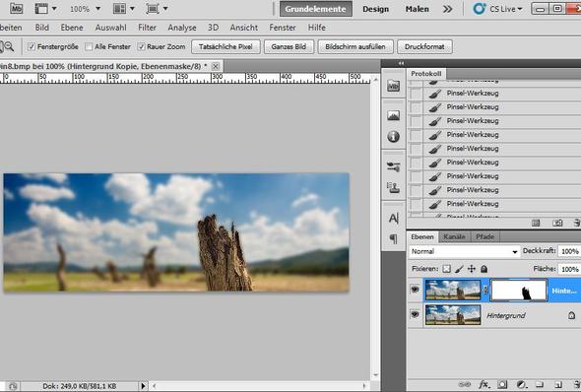Open the CS Live services icon

tap(480, 9)
